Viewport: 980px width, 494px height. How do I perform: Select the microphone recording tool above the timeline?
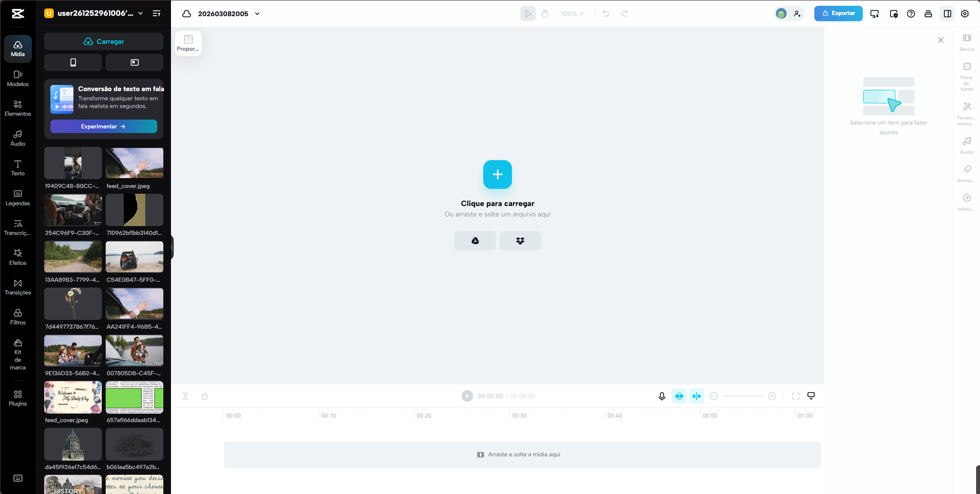[x=662, y=396]
